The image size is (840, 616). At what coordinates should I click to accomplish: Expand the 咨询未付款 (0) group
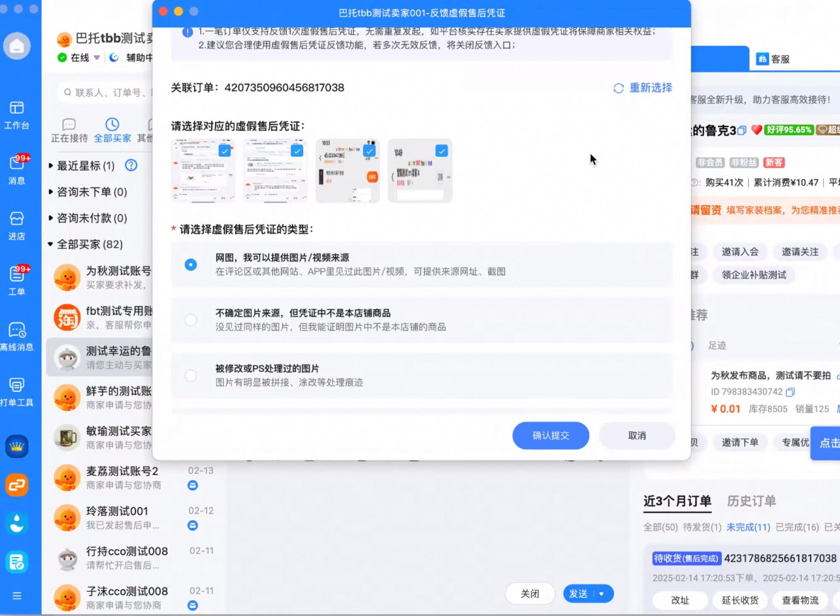point(50,218)
